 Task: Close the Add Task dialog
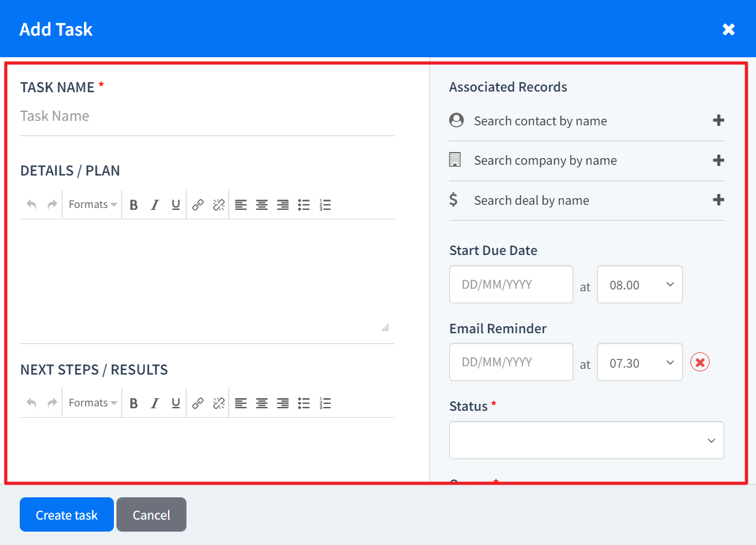click(x=729, y=29)
